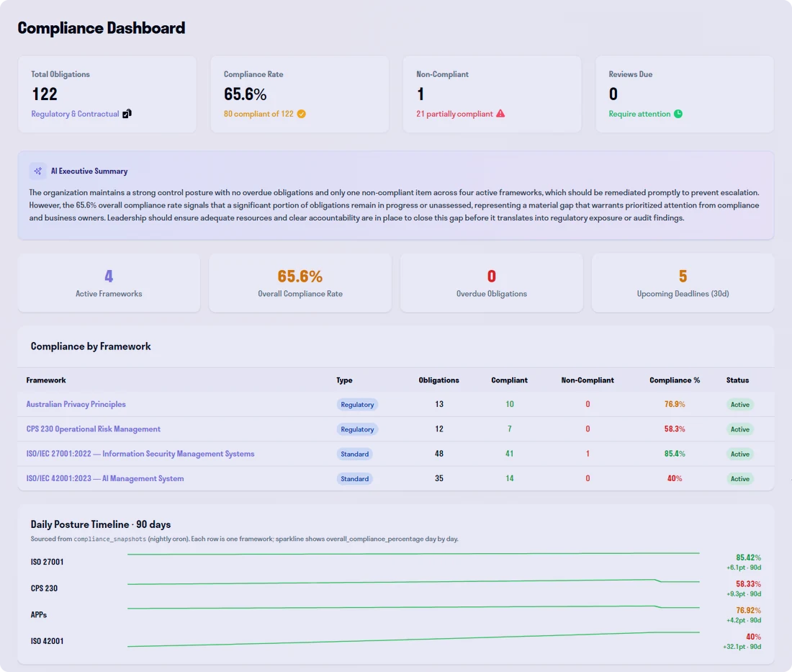
Task: Click obligations count 48 in ISO 27001 row
Action: click(439, 454)
